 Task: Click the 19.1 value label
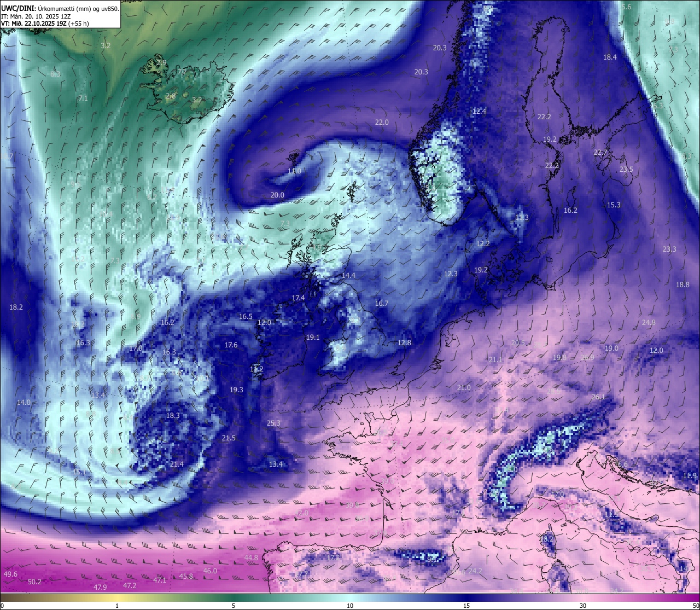point(313,338)
